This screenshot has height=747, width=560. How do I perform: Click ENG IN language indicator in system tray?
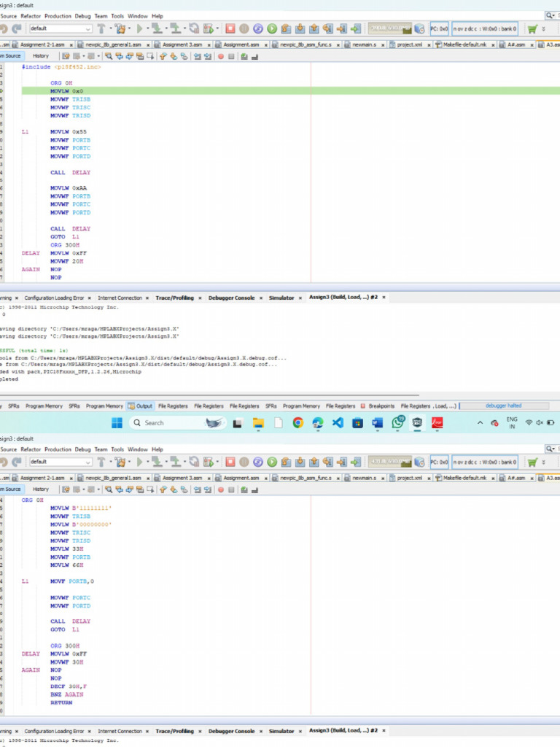(512, 422)
